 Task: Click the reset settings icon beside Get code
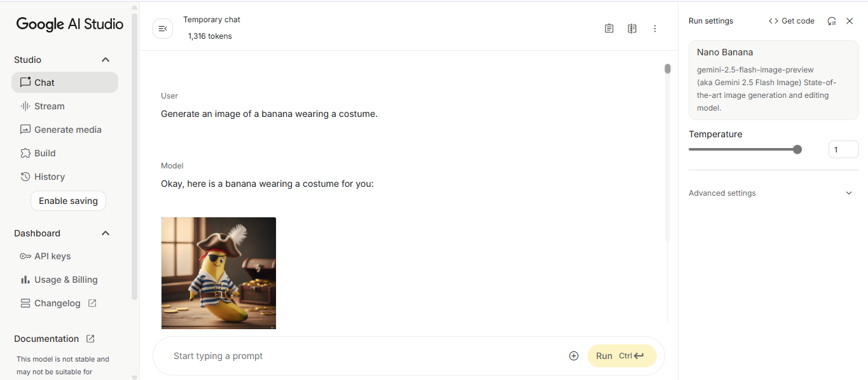tap(832, 21)
